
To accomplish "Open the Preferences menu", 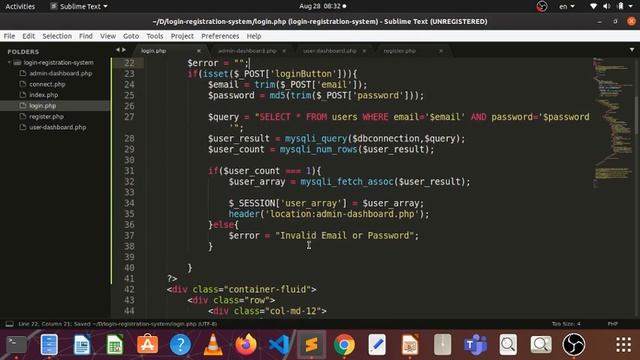I will point(220,36).
